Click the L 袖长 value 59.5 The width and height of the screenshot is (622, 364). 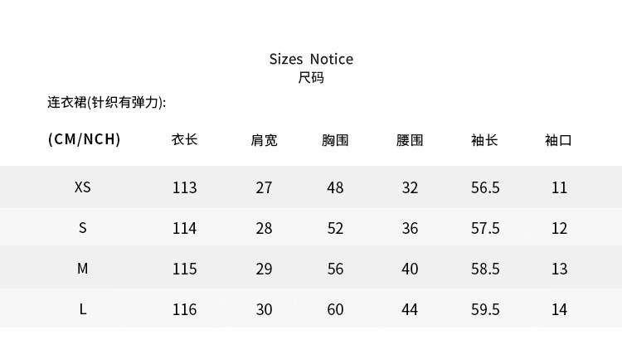[x=485, y=309]
